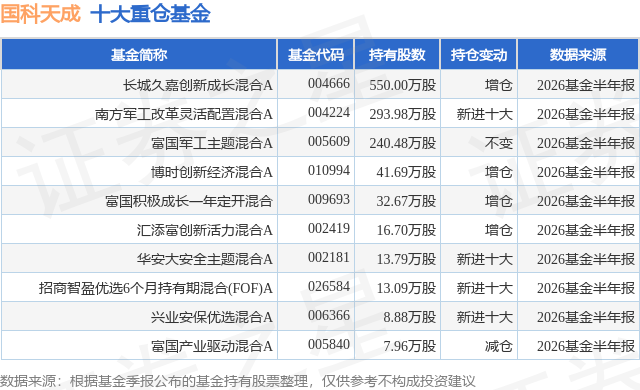Click the 国科天成 title text
640x390 pixels.
coord(41,13)
